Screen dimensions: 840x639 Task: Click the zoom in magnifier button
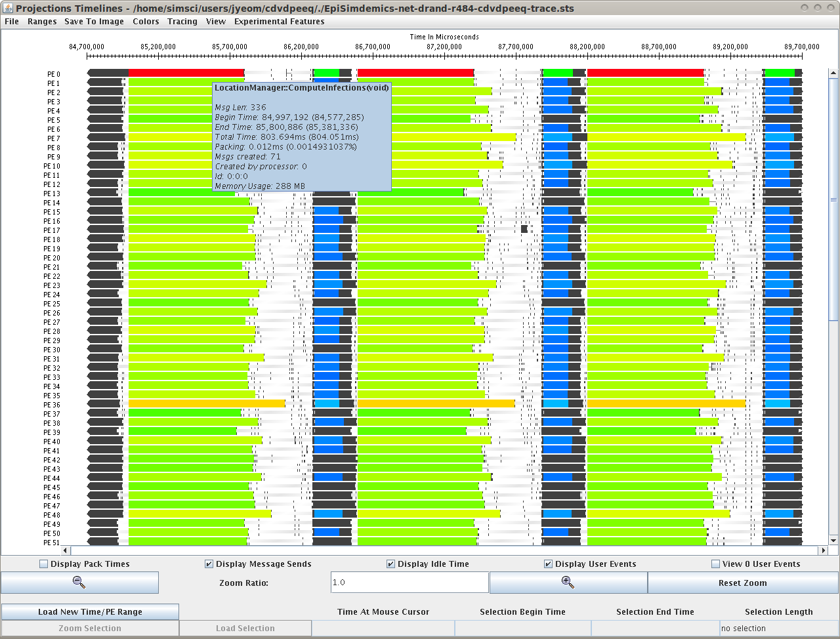(568, 583)
